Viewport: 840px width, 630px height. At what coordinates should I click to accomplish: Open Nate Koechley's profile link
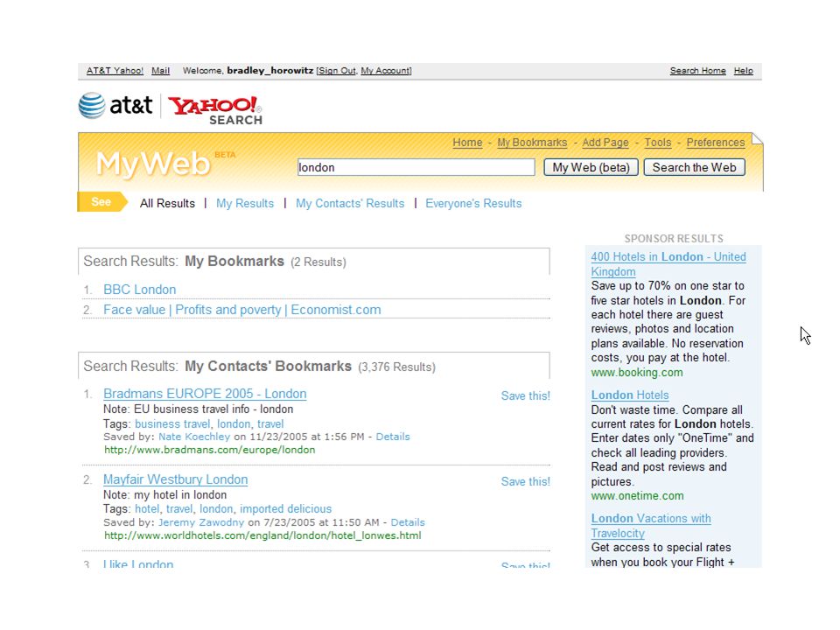click(x=194, y=437)
